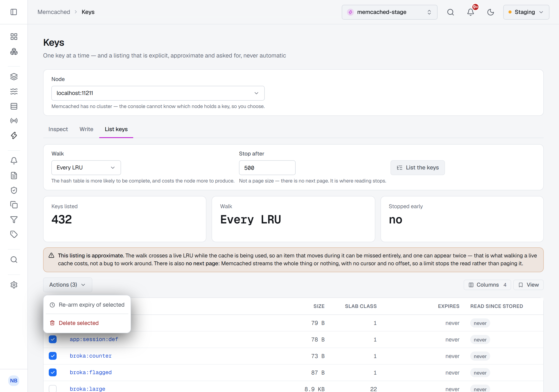The image size is (559, 392).
Task: Open notifications bell with 9+ badge
Action: point(471,12)
